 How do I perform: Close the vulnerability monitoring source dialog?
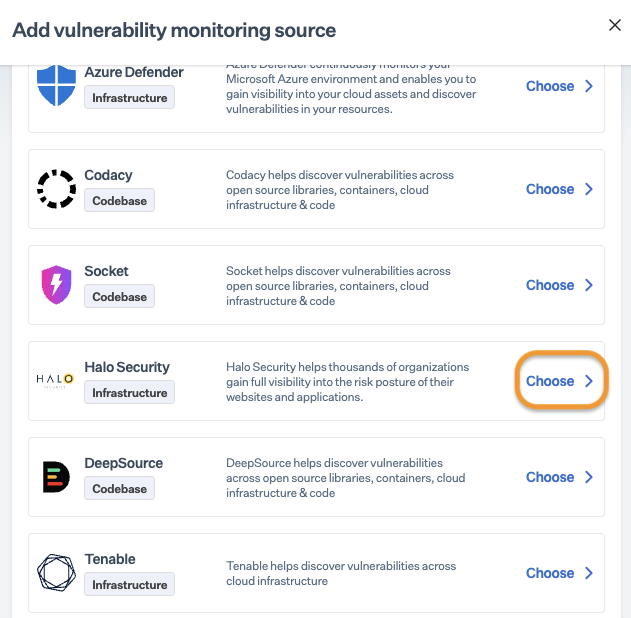[x=615, y=26]
